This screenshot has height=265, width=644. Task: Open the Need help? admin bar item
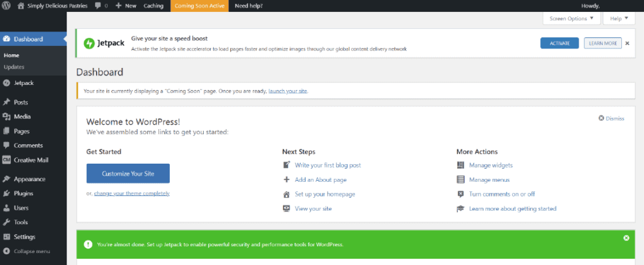click(x=248, y=6)
